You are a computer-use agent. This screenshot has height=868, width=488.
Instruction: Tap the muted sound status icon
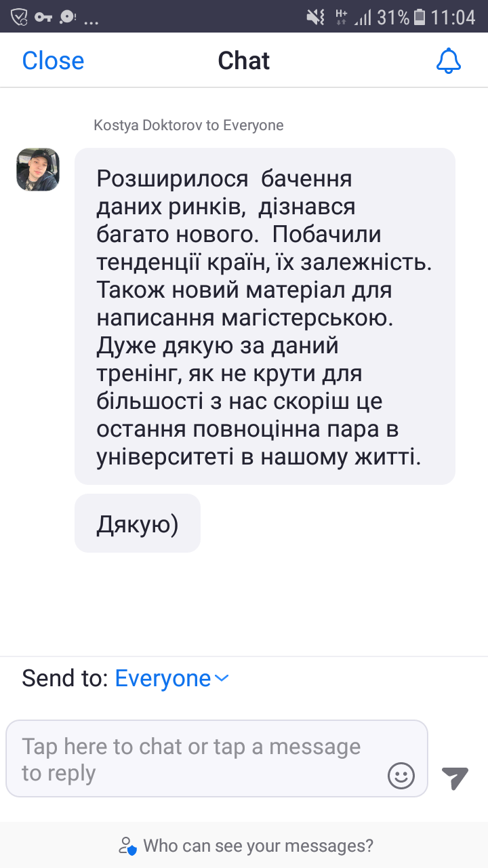tap(316, 17)
